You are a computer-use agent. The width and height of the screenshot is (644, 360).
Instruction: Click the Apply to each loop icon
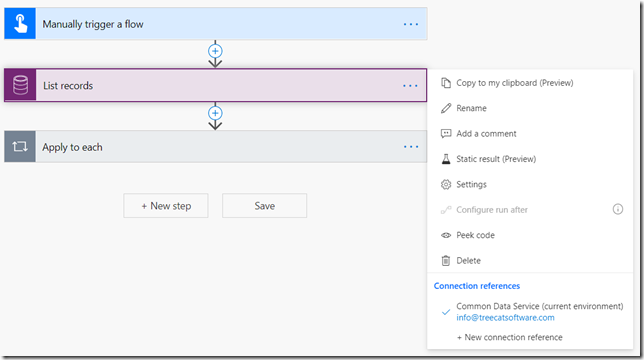20,147
